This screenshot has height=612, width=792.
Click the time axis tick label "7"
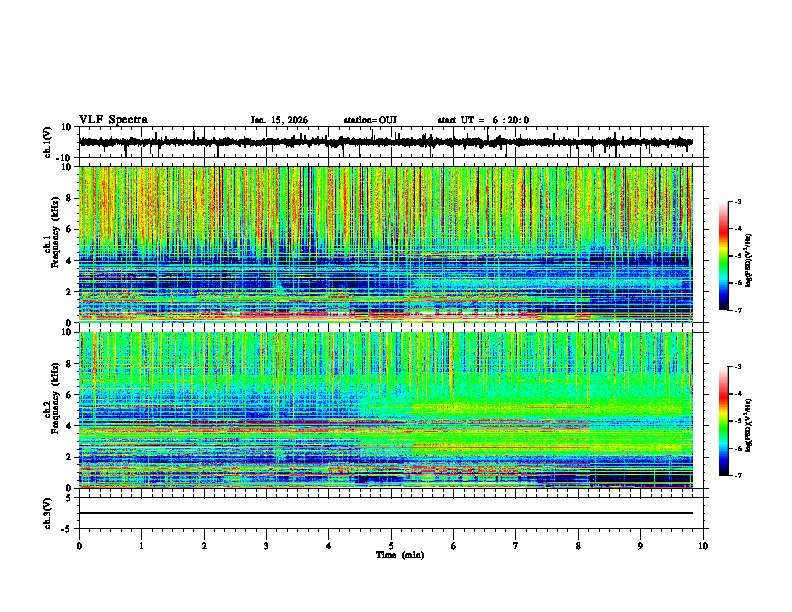pos(516,546)
